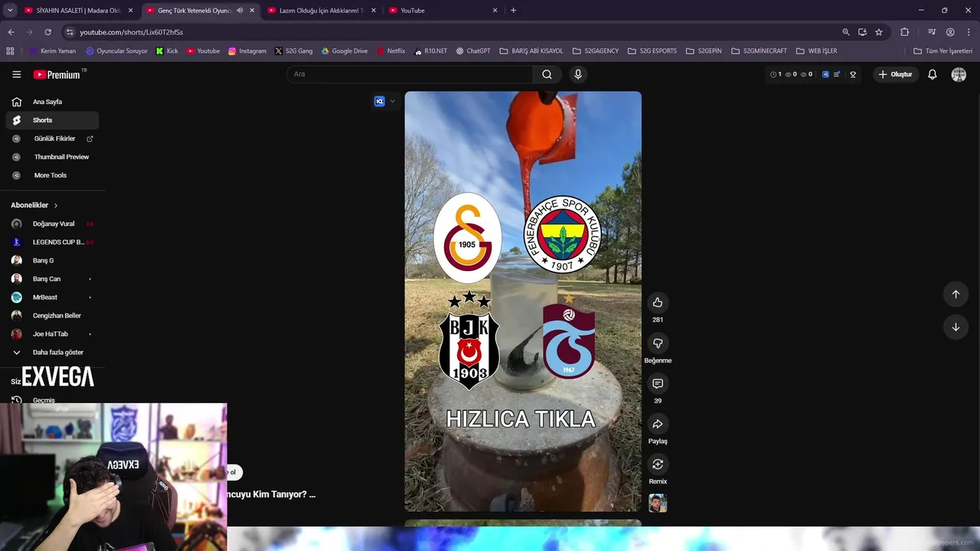Click the search magnifier button
The image size is (980, 551).
click(547, 74)
